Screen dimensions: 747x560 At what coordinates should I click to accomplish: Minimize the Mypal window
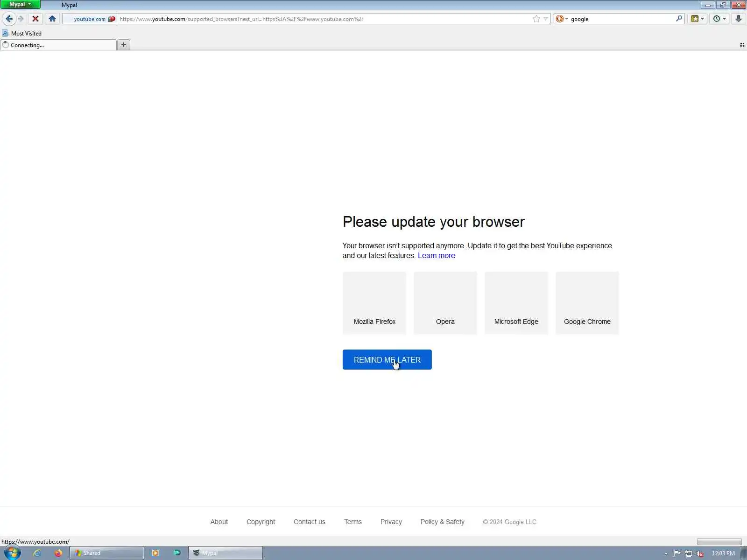coord(708,5)
